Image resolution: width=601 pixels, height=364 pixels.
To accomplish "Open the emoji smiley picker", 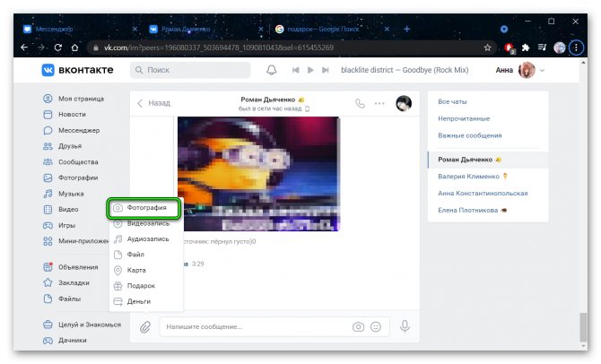I will pyautogui.click(x=376, y=327).
